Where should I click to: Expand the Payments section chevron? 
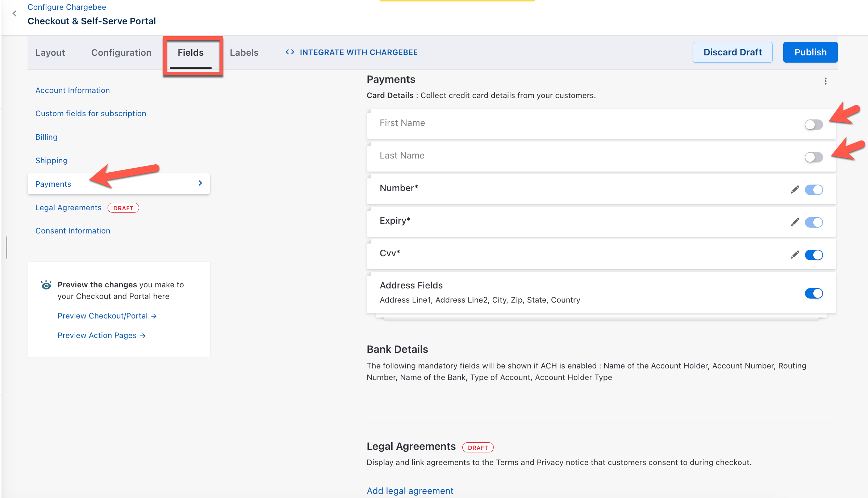(x=200, y=183)
